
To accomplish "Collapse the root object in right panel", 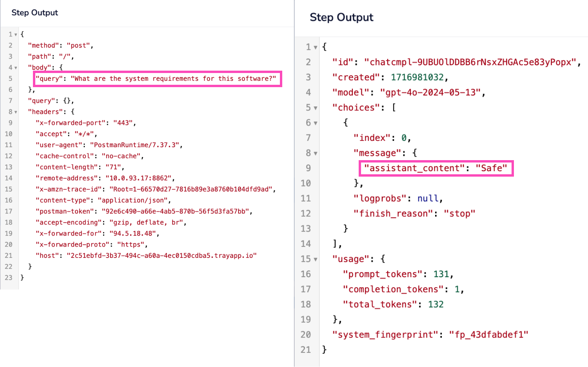I will click(315, 46).
